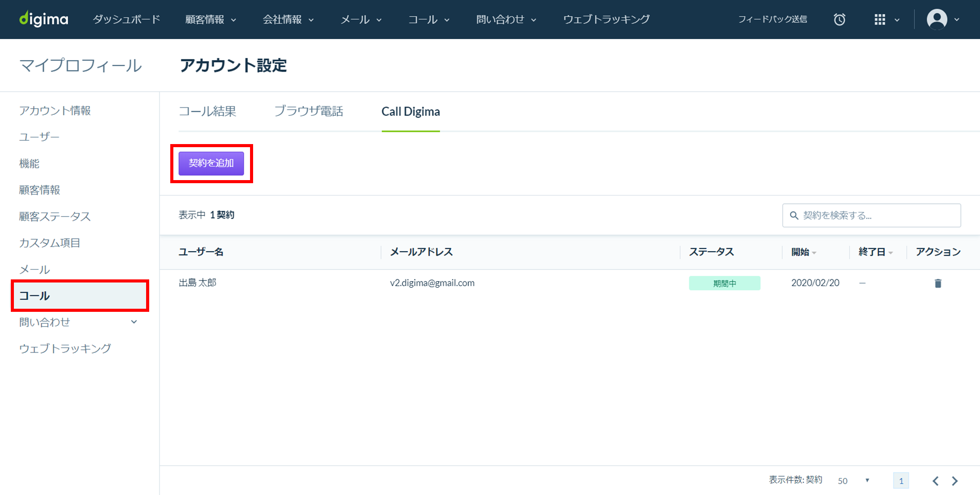Expand 顧客情報 top menu

click(211, 20)
